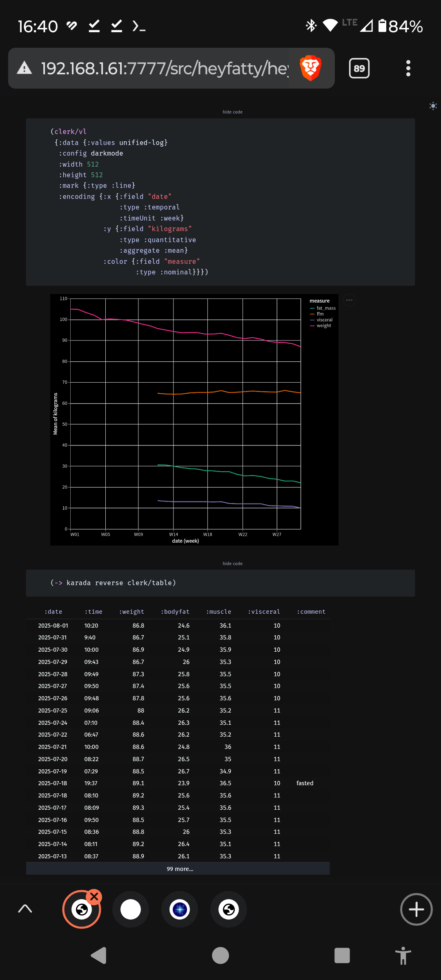Tap the Brave Shields lion icon
This screenshot has height=980, width=441.
311,68
